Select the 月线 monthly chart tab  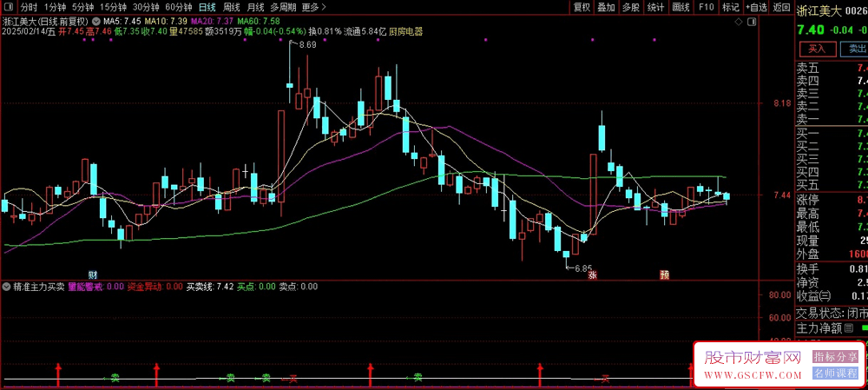click(255, 7)
